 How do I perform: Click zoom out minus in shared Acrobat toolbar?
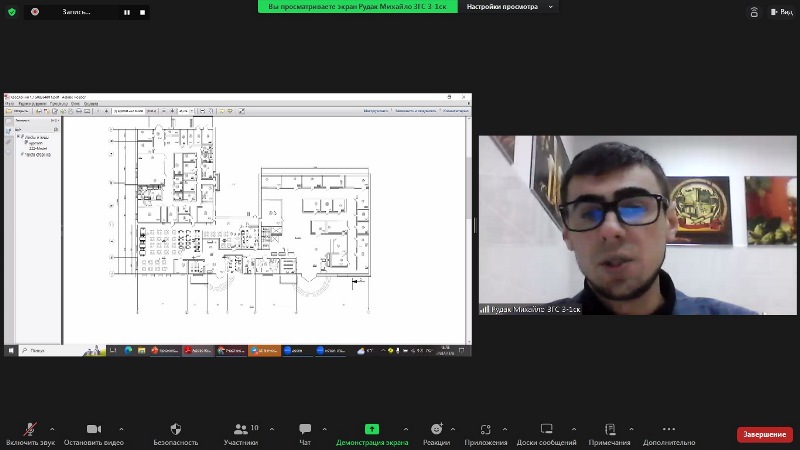(164, 111)
